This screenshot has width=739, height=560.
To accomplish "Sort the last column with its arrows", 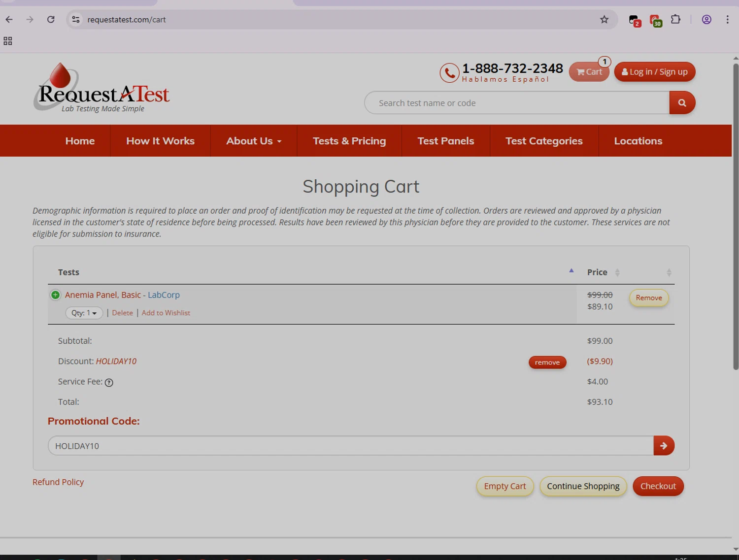I will pyautogui.click(x=669, y=272).
